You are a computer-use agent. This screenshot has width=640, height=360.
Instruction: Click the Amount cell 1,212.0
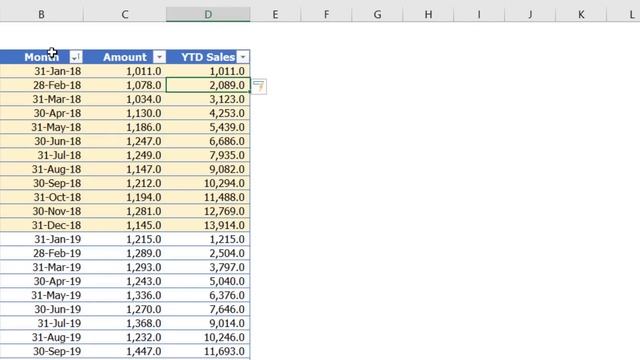click(x=124, y=183)
